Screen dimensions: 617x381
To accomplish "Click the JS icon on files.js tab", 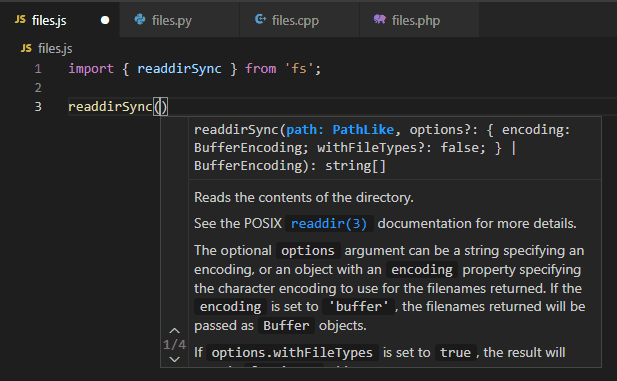I will 20,19.
